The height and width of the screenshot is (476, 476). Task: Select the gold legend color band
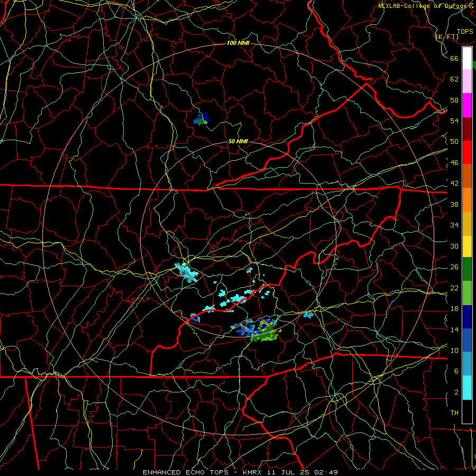coord(467,224)
